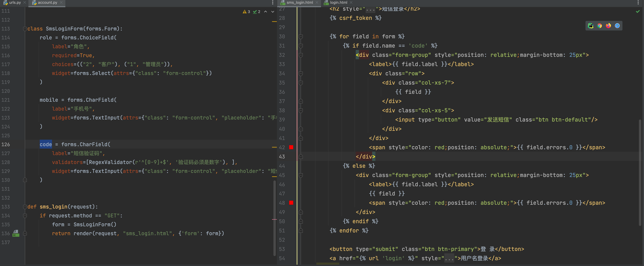The height and width of the screenshot is (266, 644).
Task: Open built-in PyCharm preview
Action: point(590,26)
